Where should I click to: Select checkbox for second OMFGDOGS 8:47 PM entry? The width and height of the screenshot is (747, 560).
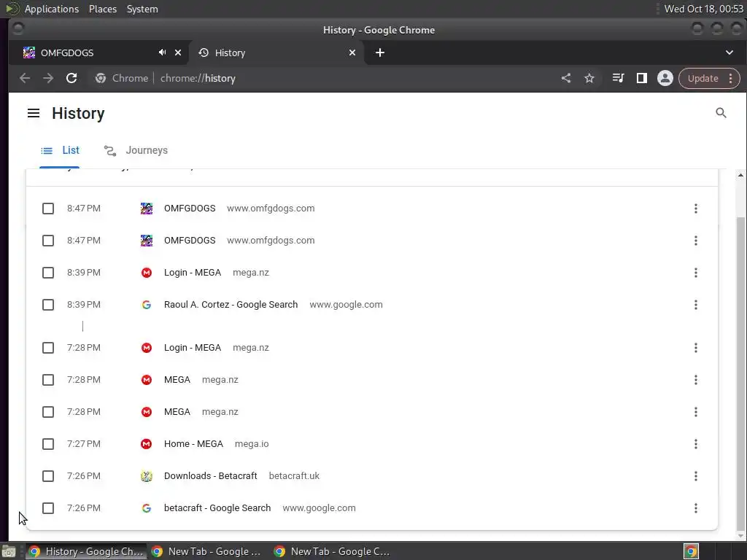point(48,241)
